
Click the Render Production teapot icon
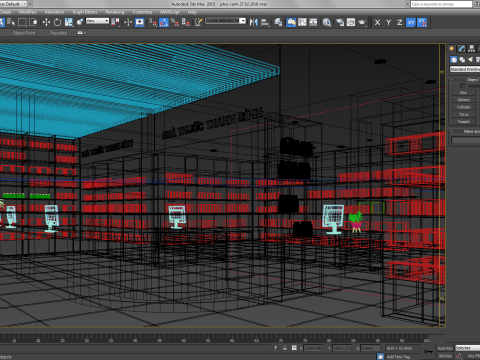[362, 22]
